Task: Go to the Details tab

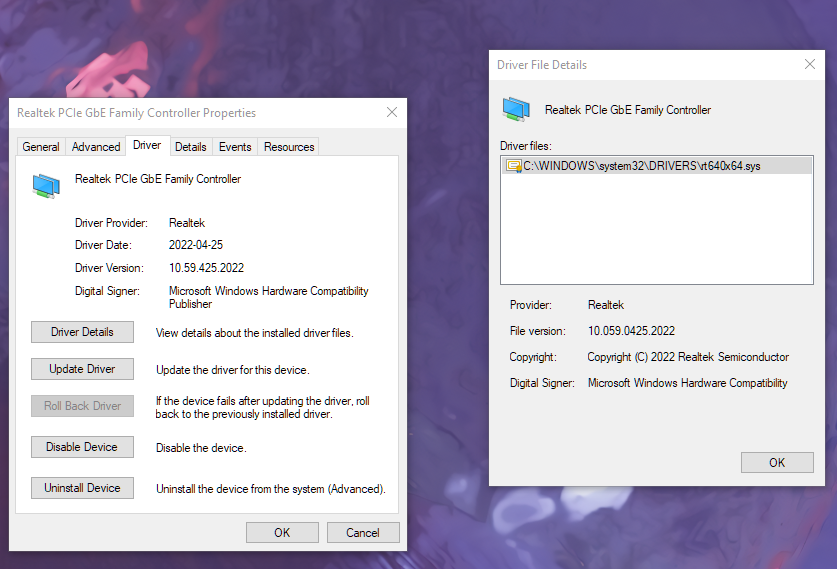Action: [191, 147]
